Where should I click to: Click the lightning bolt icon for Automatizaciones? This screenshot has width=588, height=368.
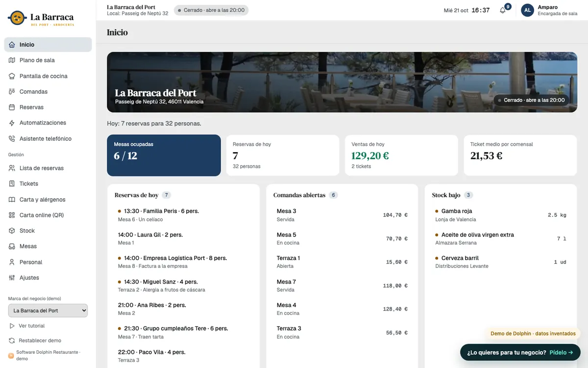coord(12,123)
